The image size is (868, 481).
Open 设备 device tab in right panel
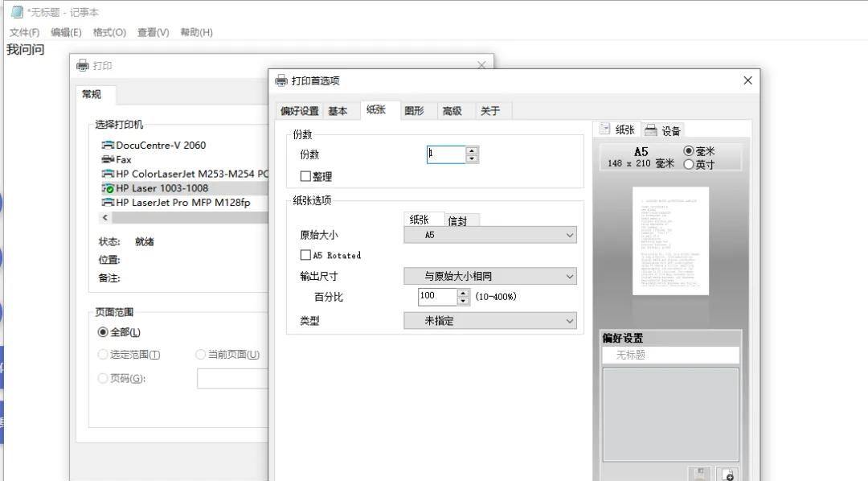tap(663, 131)
